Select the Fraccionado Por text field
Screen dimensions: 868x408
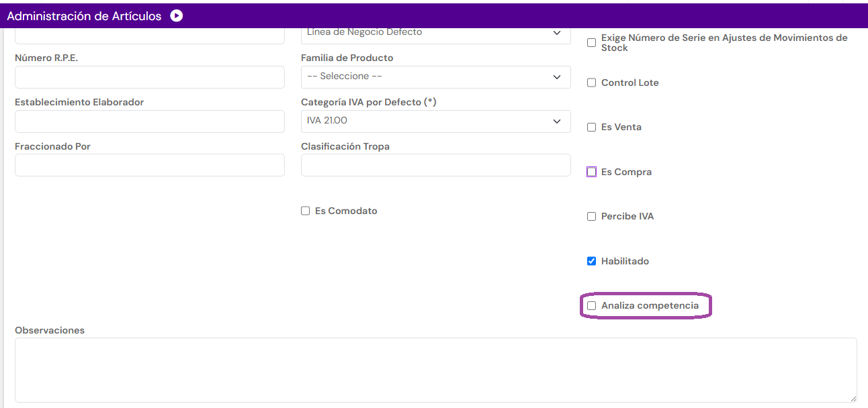click(x=150, y=165)
